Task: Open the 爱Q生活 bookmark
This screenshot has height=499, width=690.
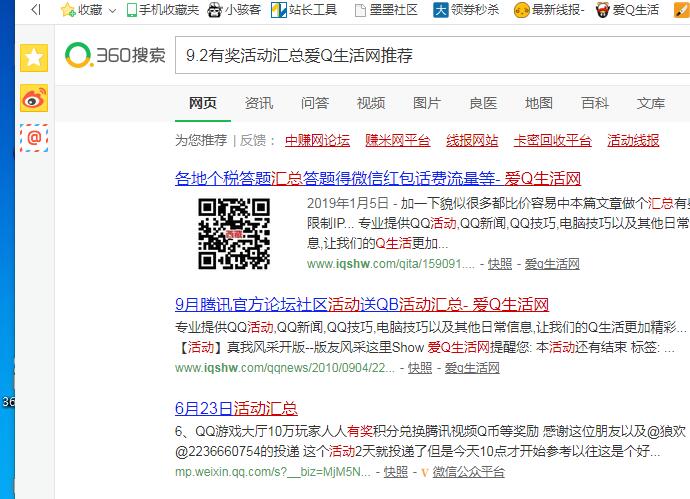Action: (627, 10)
